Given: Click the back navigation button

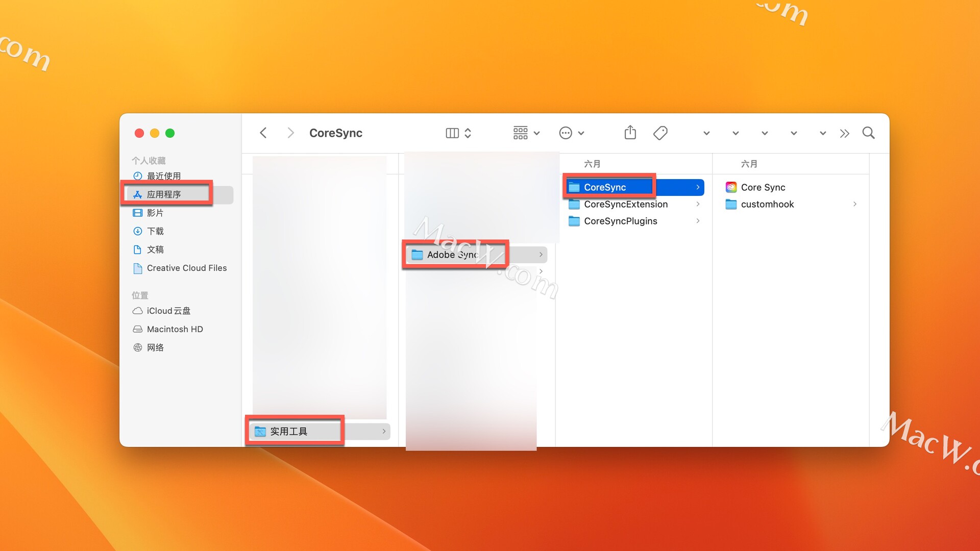Looking at the screenshot, I should pyautogui.click(x=264, y=133).
